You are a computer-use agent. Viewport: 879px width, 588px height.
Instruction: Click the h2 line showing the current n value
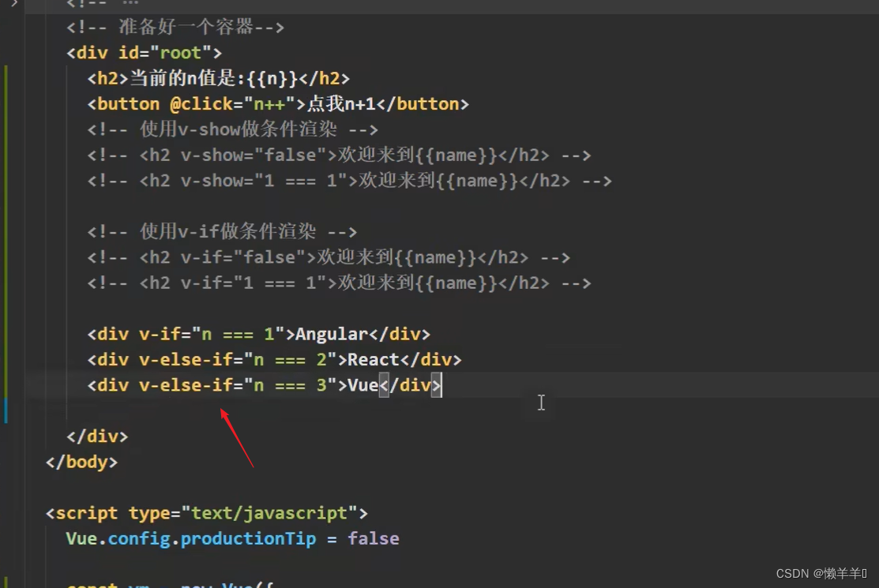pos(218,78)
